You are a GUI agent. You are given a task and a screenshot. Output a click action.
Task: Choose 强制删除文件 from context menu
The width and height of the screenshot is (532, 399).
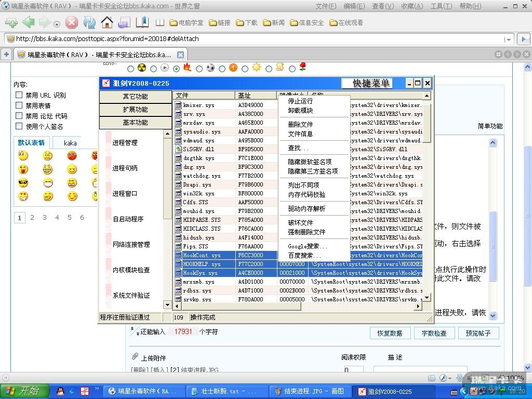[x=307, y=232]
